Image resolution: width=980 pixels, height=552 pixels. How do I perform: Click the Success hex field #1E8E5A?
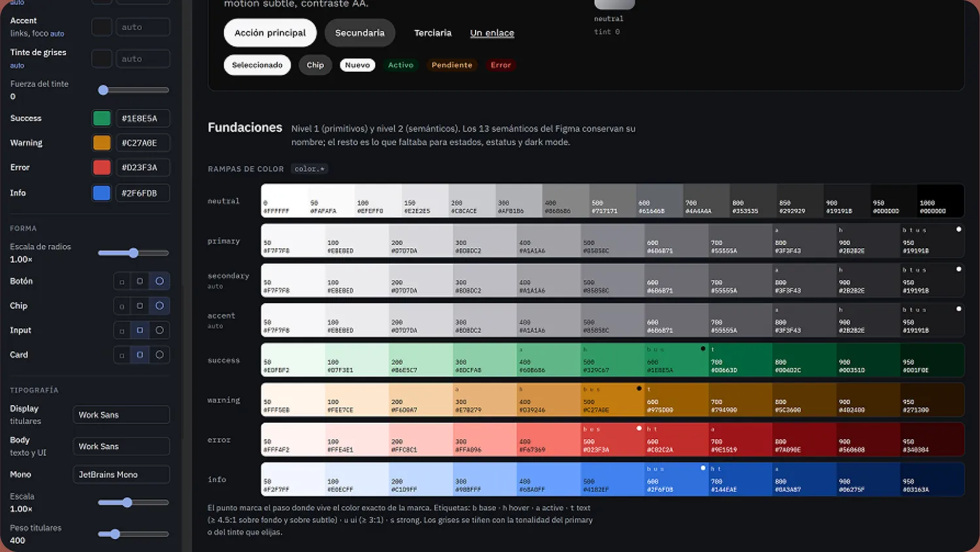142,118
